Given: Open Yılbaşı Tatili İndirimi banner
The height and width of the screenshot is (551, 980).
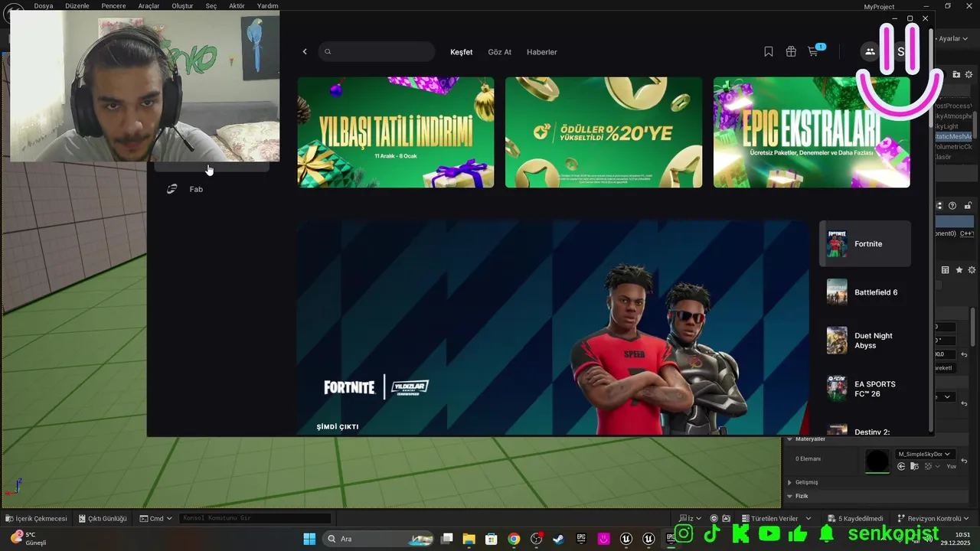Looking at the screenshot, I should click(396, 132).
